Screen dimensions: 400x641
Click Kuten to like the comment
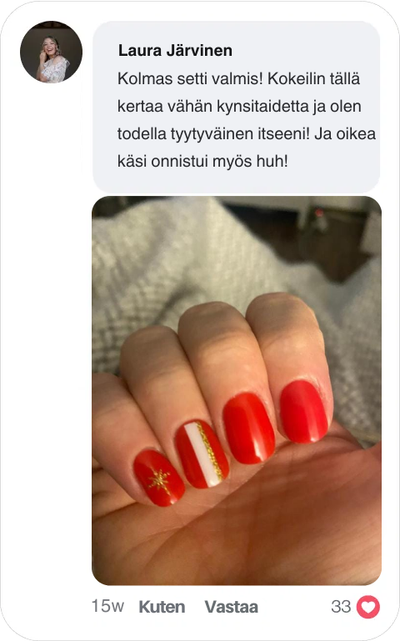coord(162,607)
